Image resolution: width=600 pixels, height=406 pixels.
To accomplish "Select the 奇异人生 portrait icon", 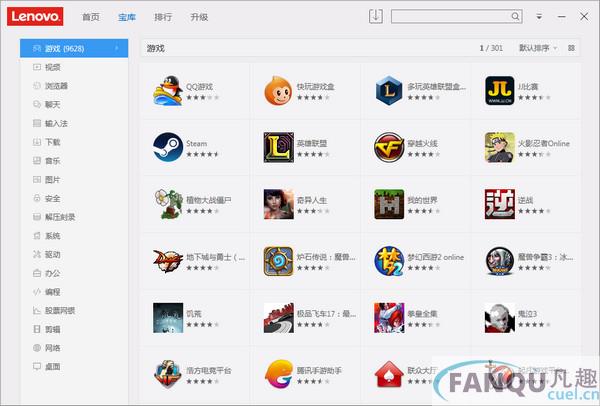I will 278,204.
